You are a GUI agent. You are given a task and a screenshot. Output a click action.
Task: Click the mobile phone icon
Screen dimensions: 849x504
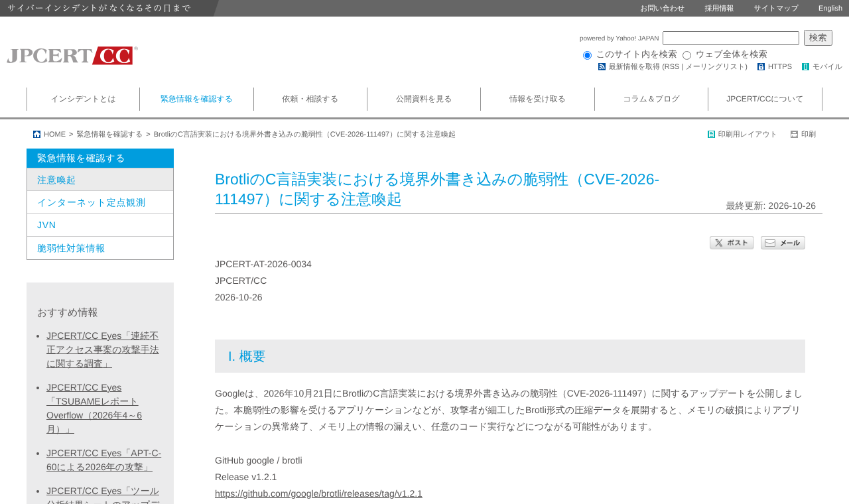click(x=805, y=66)
